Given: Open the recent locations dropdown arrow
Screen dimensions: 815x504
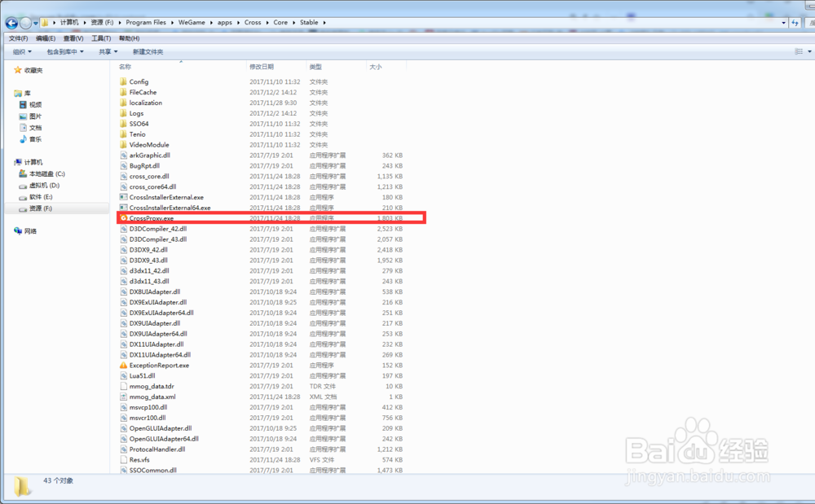Looking at the screenshot, I should tap(36, 23).
